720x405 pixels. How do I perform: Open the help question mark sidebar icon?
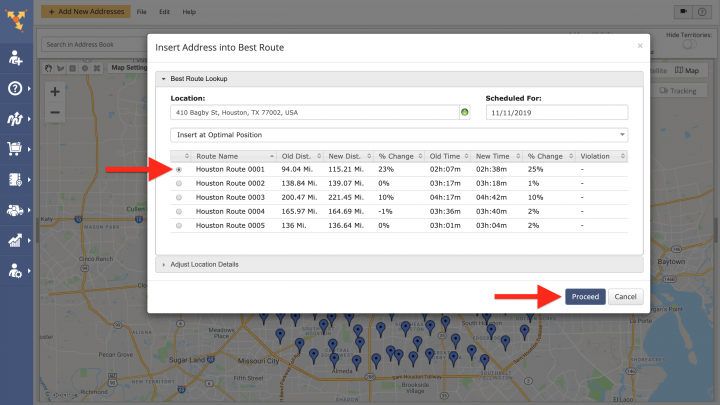tap(16, 88)
